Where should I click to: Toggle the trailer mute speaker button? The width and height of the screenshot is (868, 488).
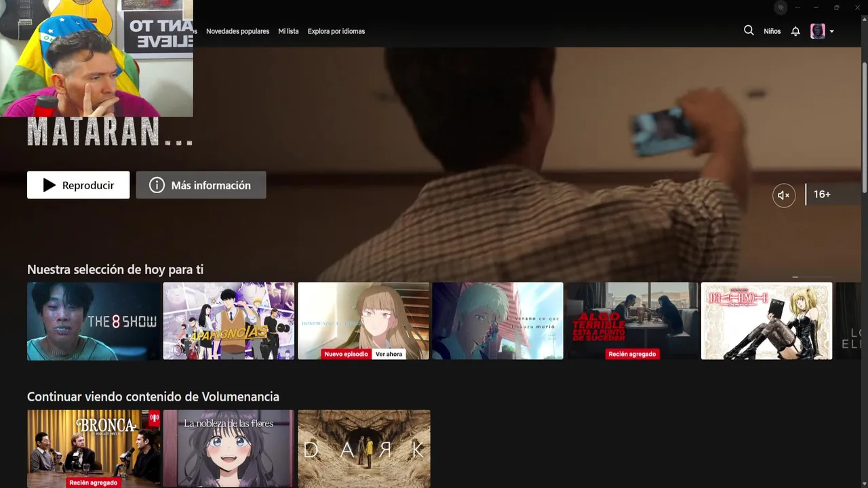[x=784, y=195]
